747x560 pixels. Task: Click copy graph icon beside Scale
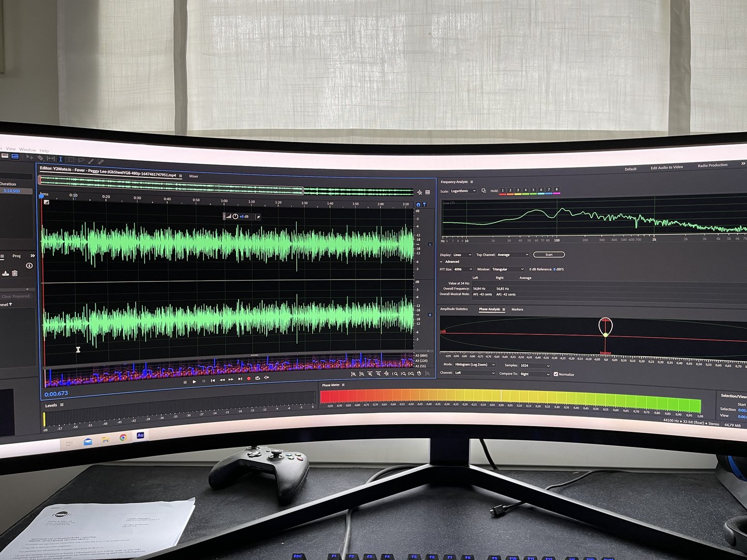tap(483, 191)
